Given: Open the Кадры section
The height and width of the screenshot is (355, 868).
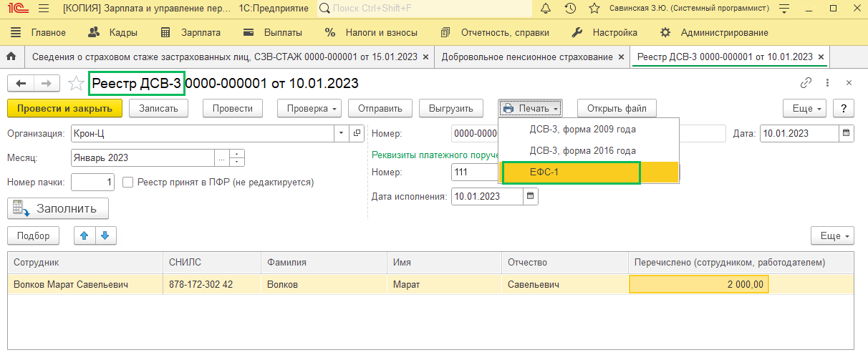Looking at the screenshot, I should coord(113,32).
